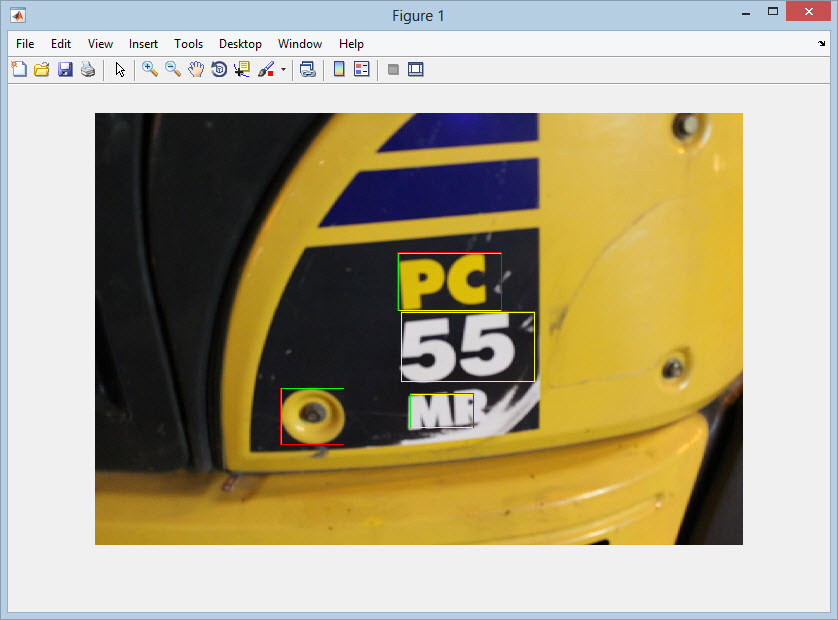
Task: Click the New Figure icon
Action: coord(19,69)
